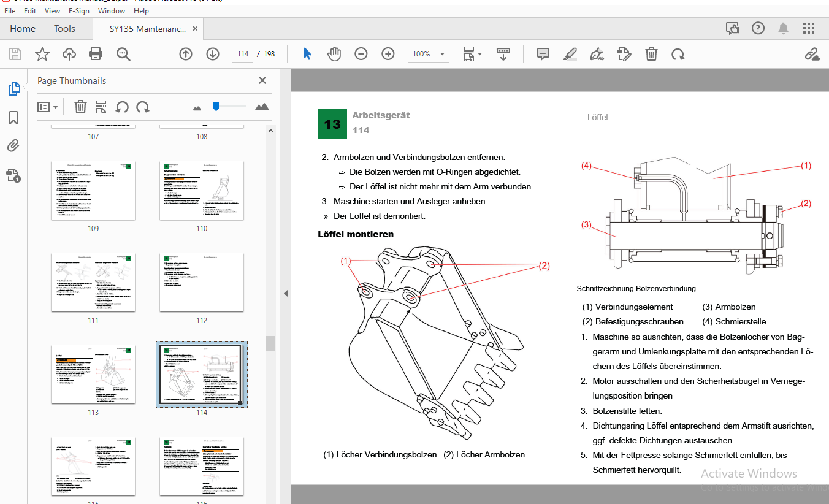Activate the Hand pan tool
The image size is (829, 504).
click(334, 54)
